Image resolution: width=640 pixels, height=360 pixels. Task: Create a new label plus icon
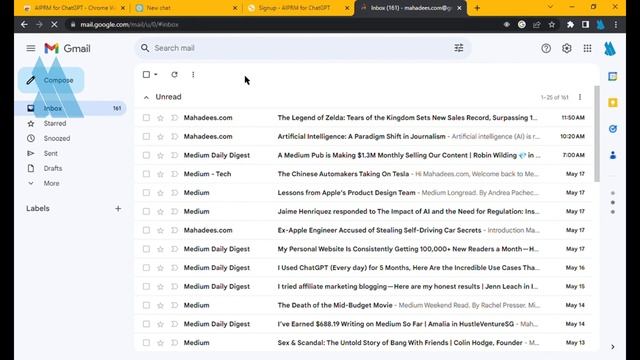click(x=118, y=209)
